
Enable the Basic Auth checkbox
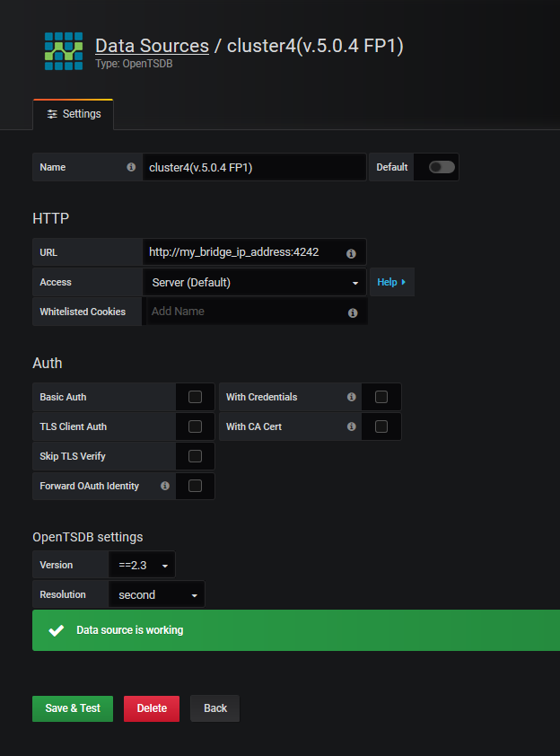(x=195, y=397)
